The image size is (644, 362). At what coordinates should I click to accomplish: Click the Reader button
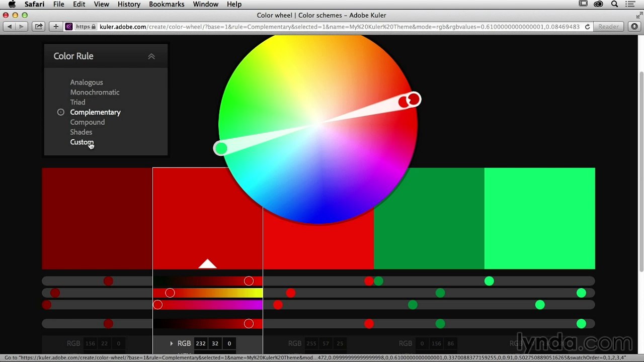[x=608, y=27]
